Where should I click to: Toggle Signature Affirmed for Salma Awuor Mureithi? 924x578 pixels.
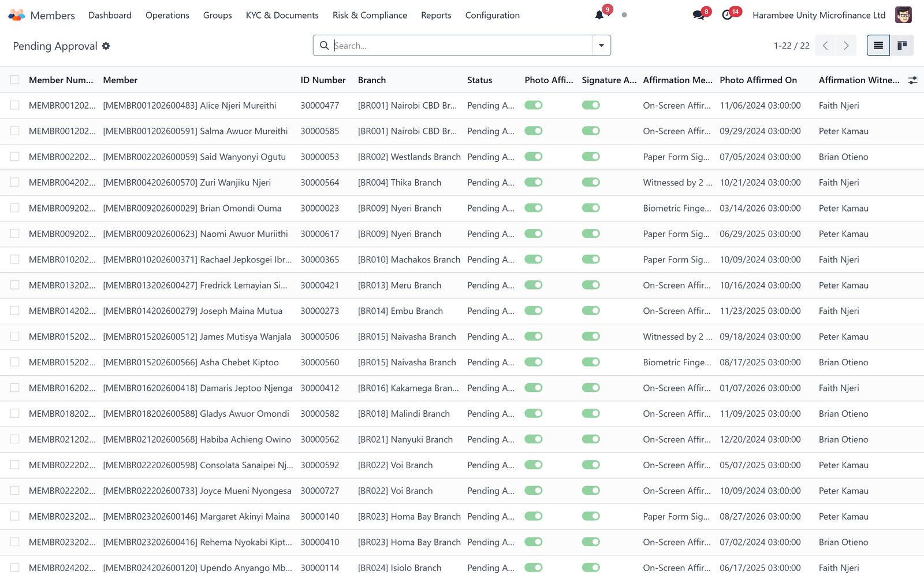591,131
